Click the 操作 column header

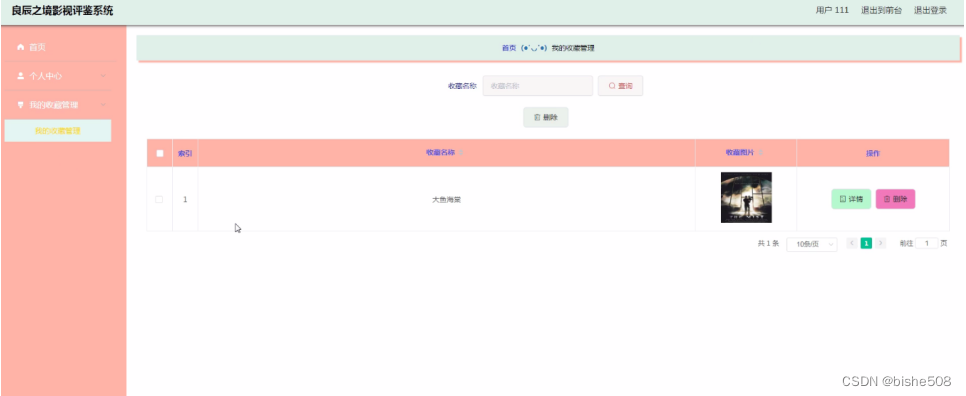click(x=873, y=153)
